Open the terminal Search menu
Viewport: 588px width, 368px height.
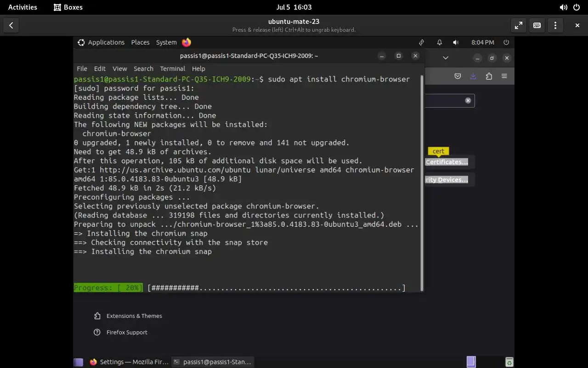tap(143, 69)
